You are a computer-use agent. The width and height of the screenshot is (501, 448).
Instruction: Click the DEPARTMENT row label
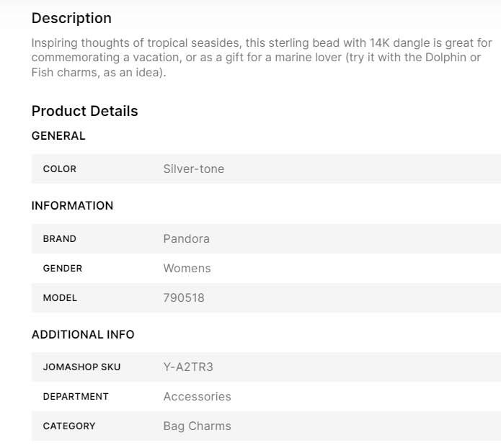tap(76, 396)
